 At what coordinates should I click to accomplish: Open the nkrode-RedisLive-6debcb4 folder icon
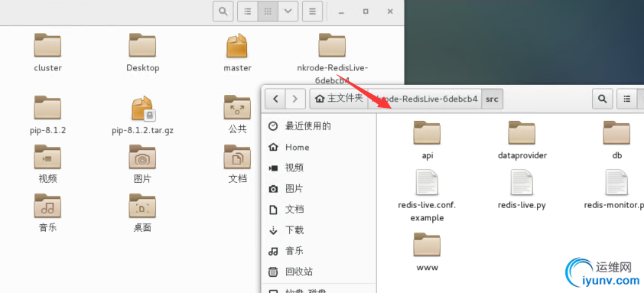[332, 45]
